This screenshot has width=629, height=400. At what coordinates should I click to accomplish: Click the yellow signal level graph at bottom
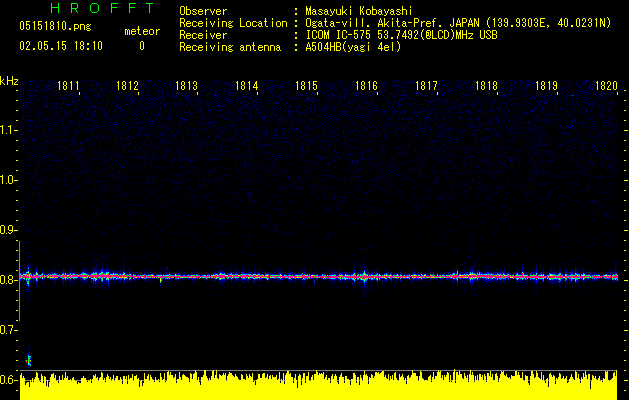[319, 386]
